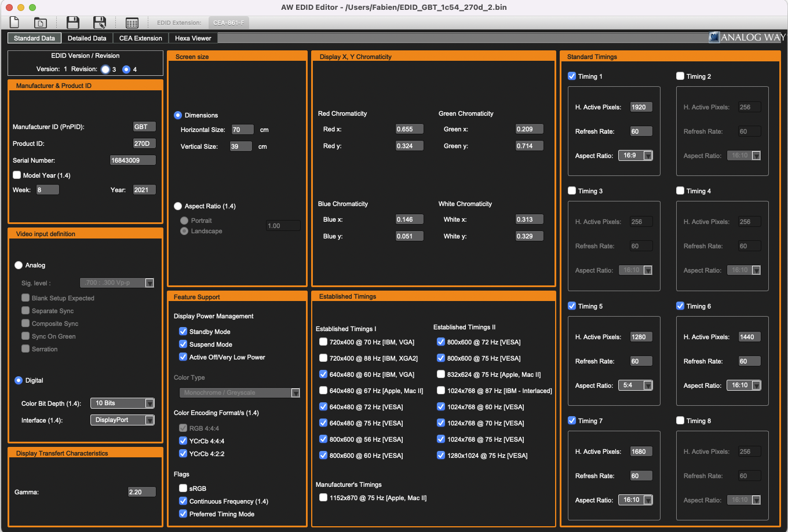Open the CEA Extension tab
The image size is (788, 532).
tap(141, 38)
